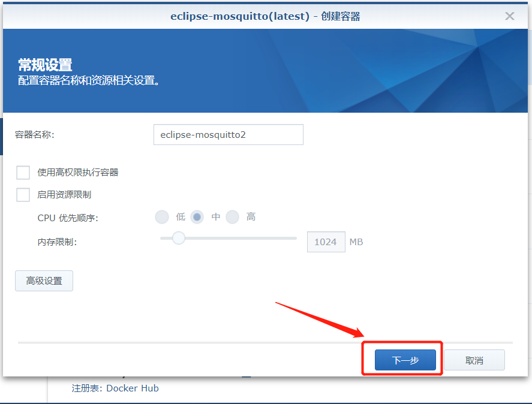This screenshot has width=532, height=404.
Task: Click the 注册表: Docker Hub text
Action: pos(115,388)
